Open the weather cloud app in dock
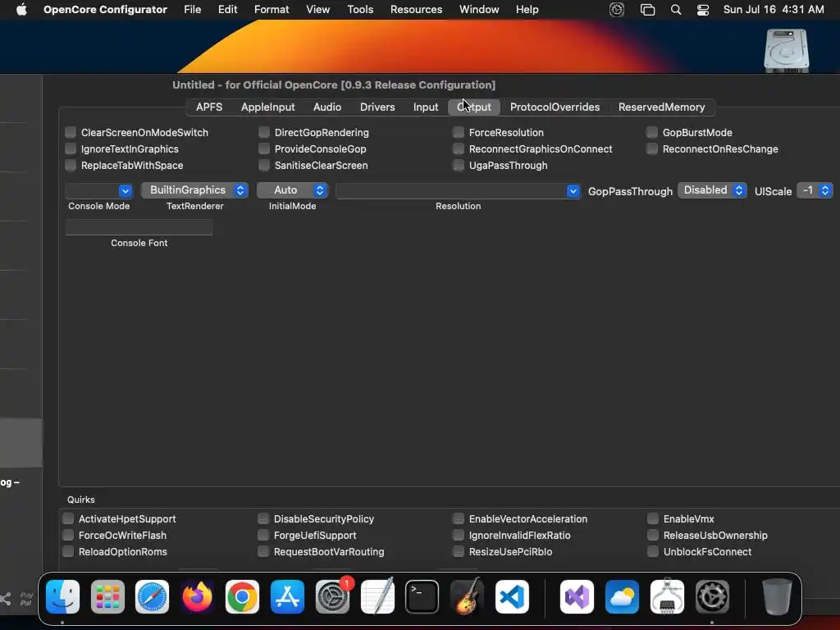This screenshot has width=840, height=630. click(x=622, y=596)
